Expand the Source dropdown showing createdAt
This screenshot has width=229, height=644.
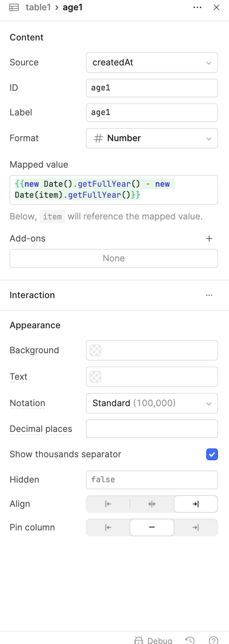[152, 62]
